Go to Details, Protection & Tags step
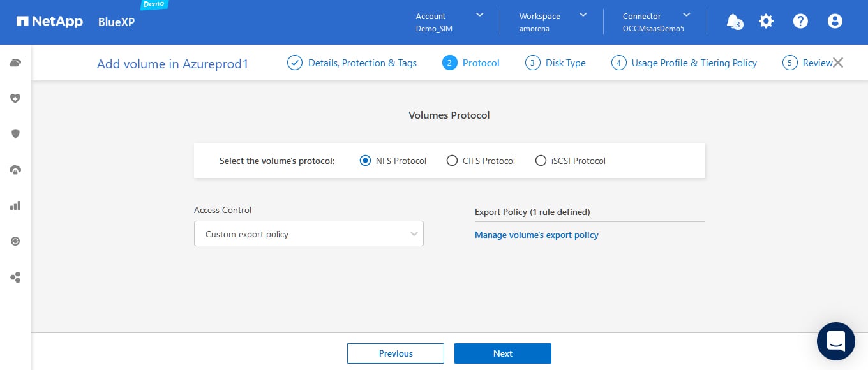868x370 pixels. point(352,63)
